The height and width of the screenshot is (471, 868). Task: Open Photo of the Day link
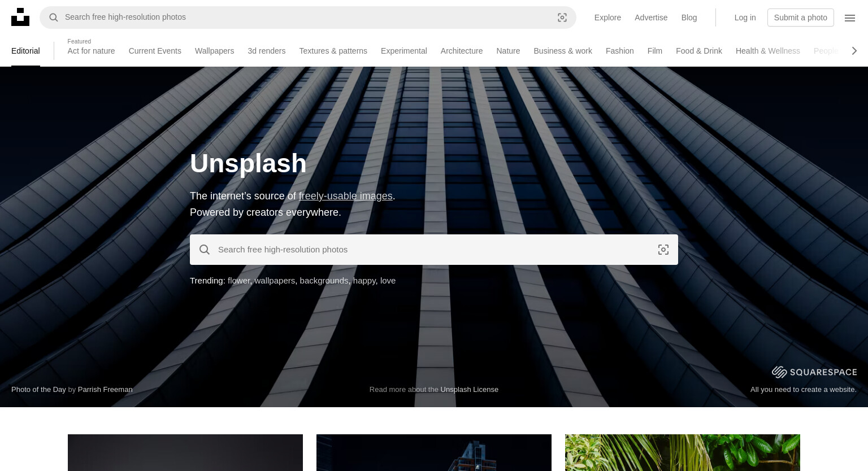tap(38, 389)
